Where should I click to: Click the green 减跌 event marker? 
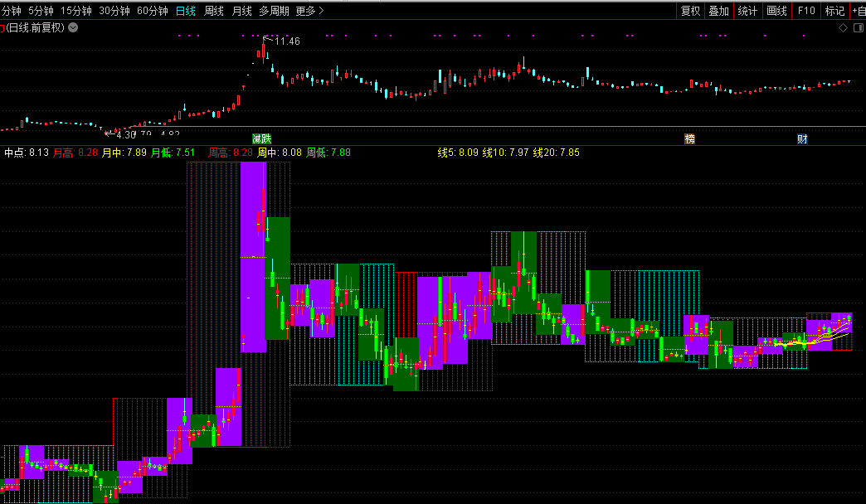[x=262, y=138]
